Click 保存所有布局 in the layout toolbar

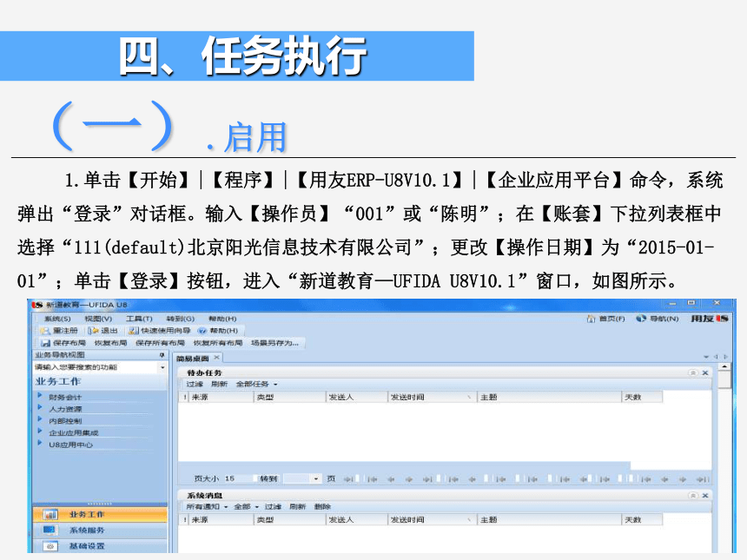point(160,343)
